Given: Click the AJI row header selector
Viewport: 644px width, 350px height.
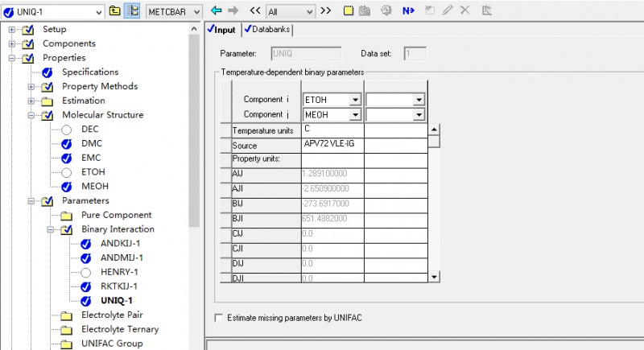Looking at the screenshot, I should tap(226, 189).
